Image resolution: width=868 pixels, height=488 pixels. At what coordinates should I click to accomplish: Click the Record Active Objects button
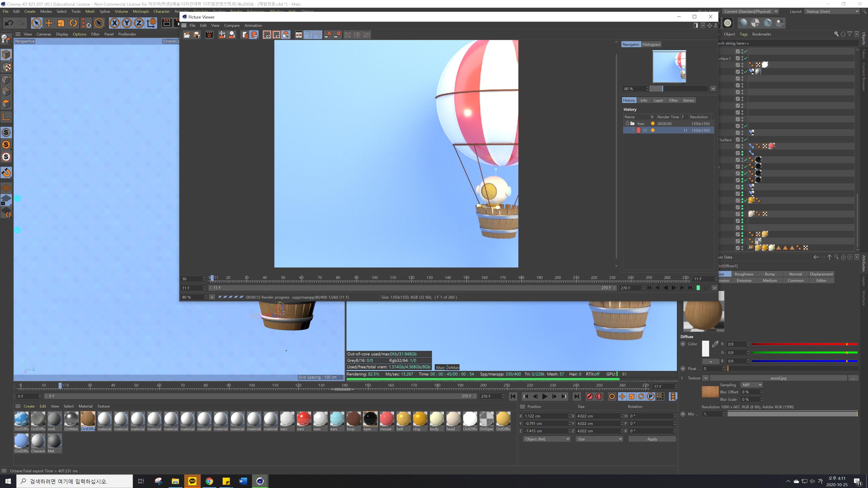pyautogui.click(x=589, y=396)
